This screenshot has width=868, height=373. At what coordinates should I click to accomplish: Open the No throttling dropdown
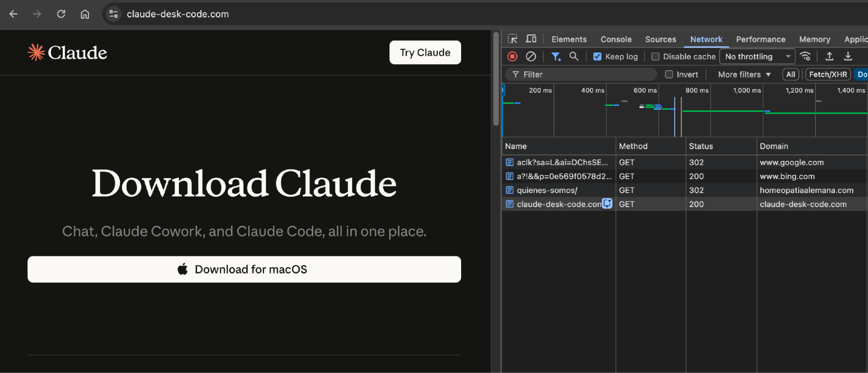(757, 56)
